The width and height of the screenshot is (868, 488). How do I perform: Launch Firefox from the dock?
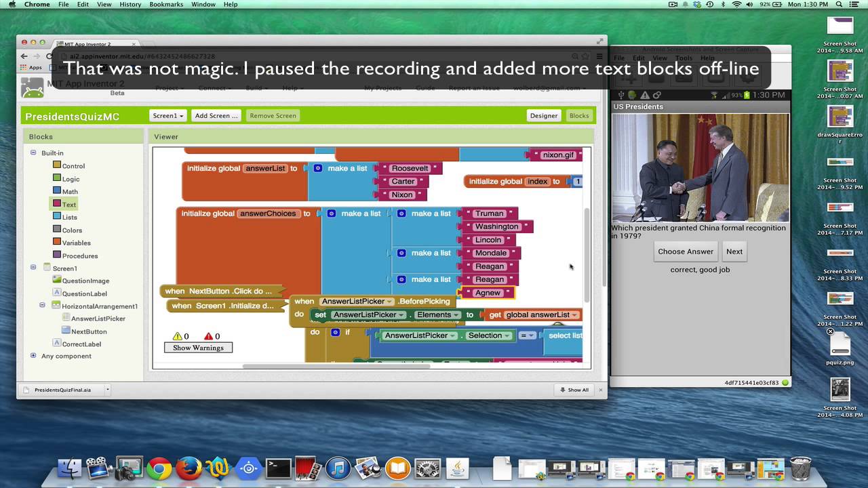tap(189, 468)
